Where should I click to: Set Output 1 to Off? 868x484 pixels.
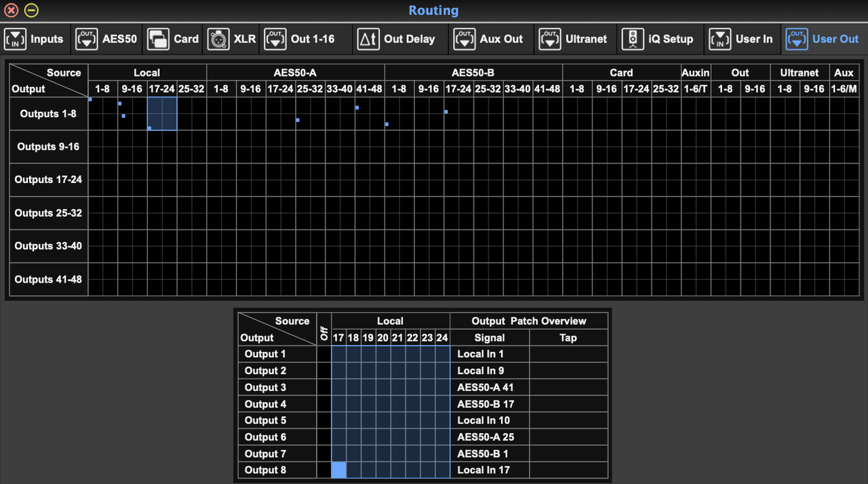click(323, 354)
